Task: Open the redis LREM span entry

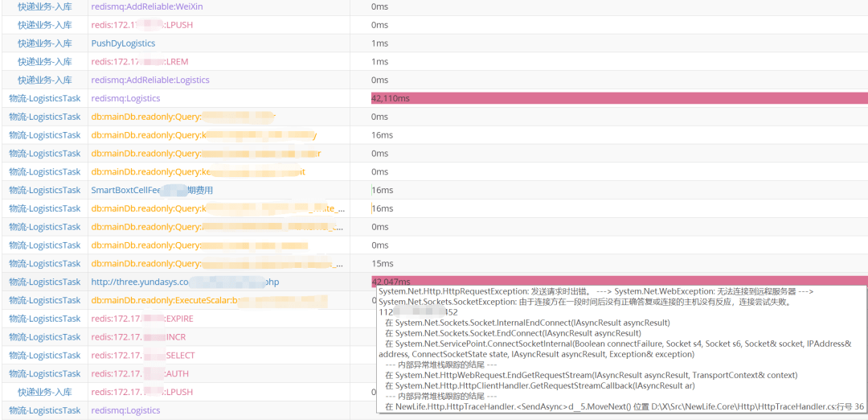Action: [140, 62]
